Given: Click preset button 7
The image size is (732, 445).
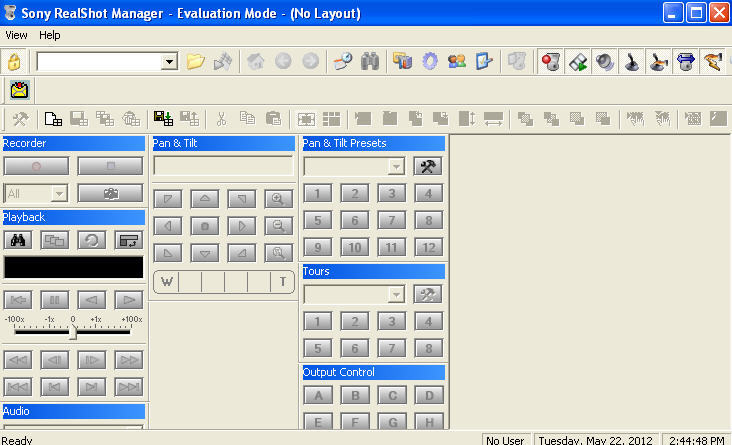Looking at the screenshot, I should pos(391,220).
